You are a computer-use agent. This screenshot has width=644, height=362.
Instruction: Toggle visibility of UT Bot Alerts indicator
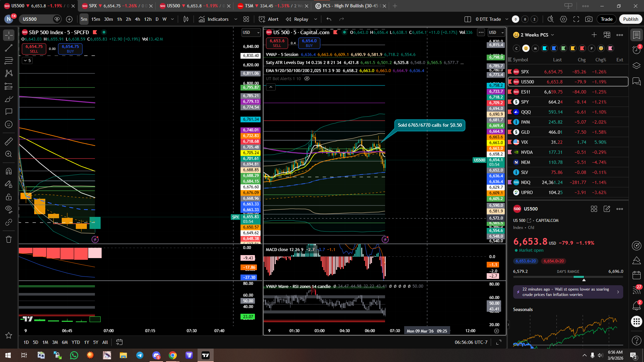[307, 78]
